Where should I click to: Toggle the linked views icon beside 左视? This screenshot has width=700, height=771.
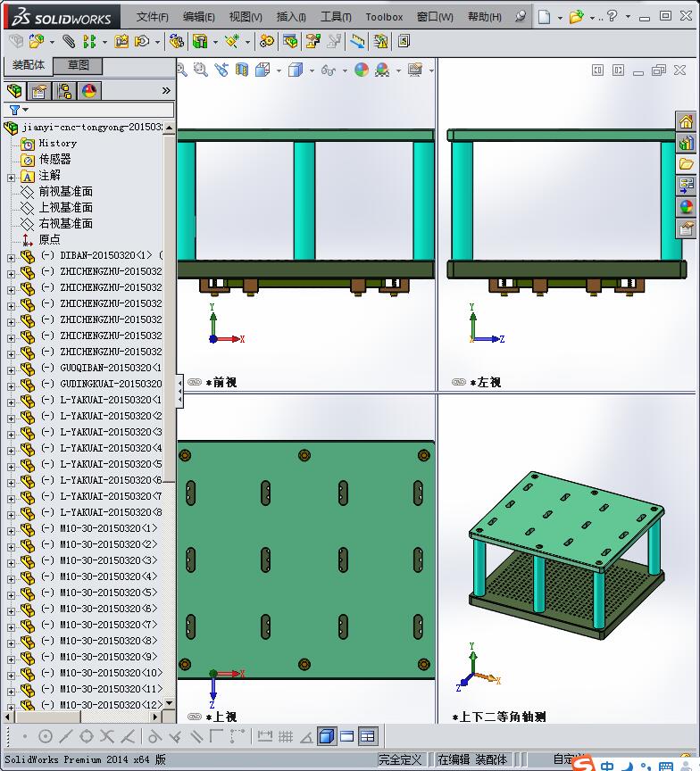pos(458,382)
